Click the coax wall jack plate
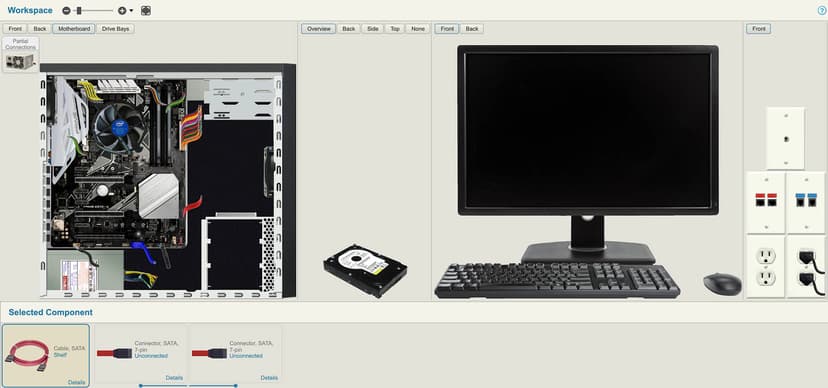This screenshot has width=828, height=388. tap(786, 138)
